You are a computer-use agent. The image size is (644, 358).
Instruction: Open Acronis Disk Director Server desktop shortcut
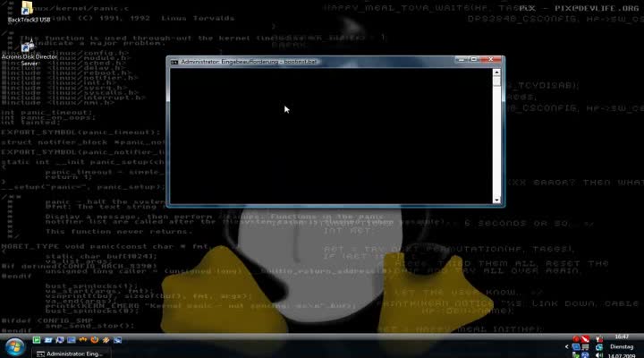coord(29,53)
